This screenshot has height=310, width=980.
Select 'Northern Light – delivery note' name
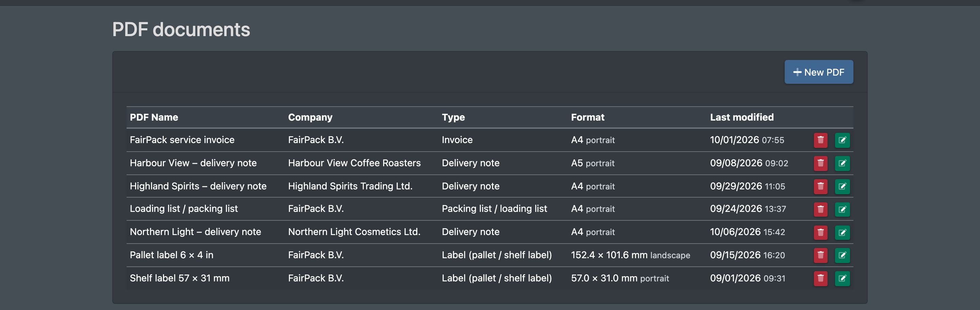(195, 232)
